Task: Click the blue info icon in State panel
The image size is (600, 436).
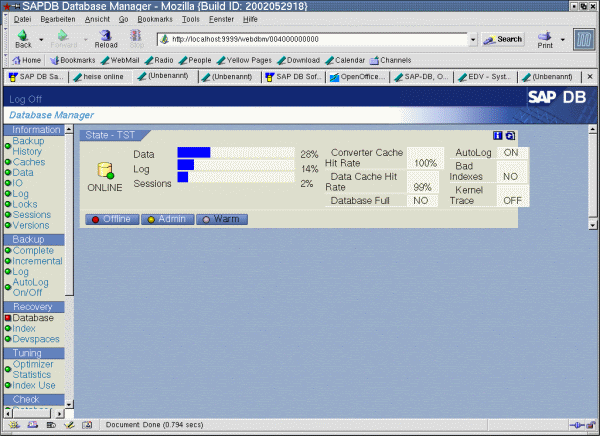Action: pos(498,135)
